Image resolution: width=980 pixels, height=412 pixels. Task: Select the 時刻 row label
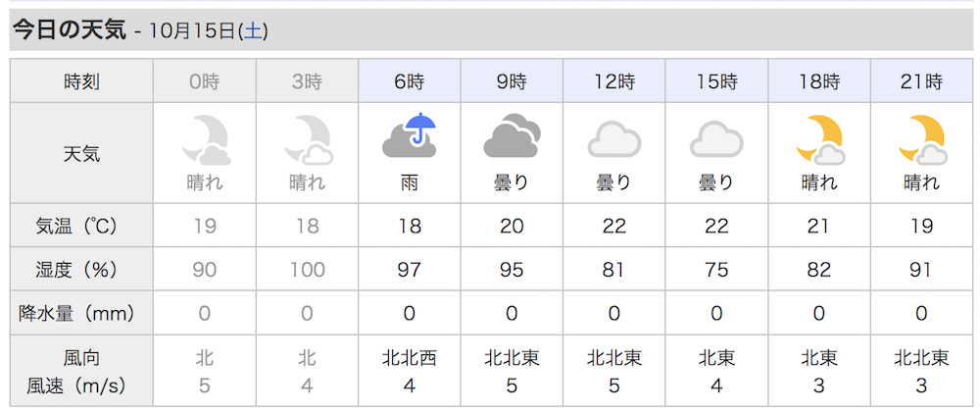coord(81,80)
